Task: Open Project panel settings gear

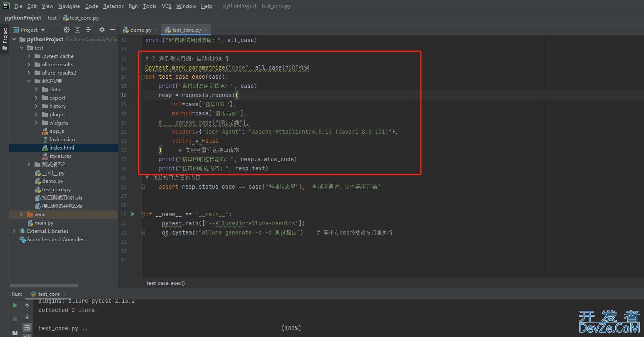Action: pyautogui.click(x=102, y=30)
